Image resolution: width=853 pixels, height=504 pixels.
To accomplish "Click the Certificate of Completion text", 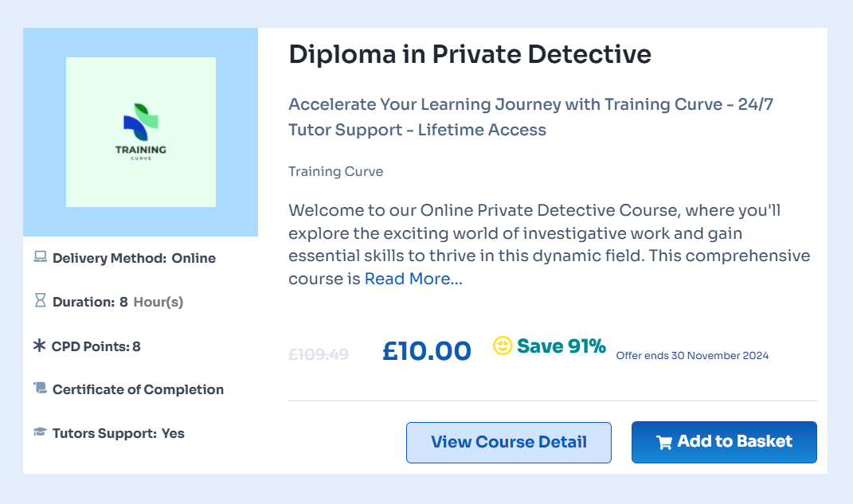I will point(138,390).
